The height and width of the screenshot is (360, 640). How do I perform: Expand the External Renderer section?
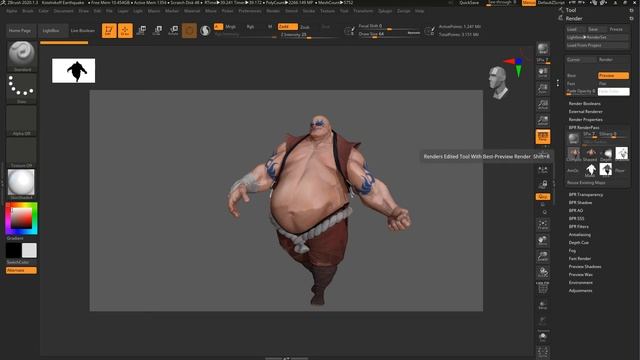click(x=585, y=111)
